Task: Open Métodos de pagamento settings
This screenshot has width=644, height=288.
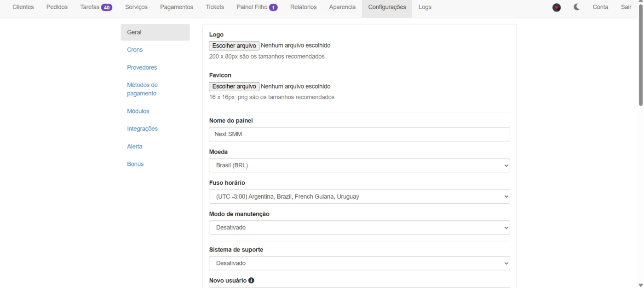Action: click(142, 89)
